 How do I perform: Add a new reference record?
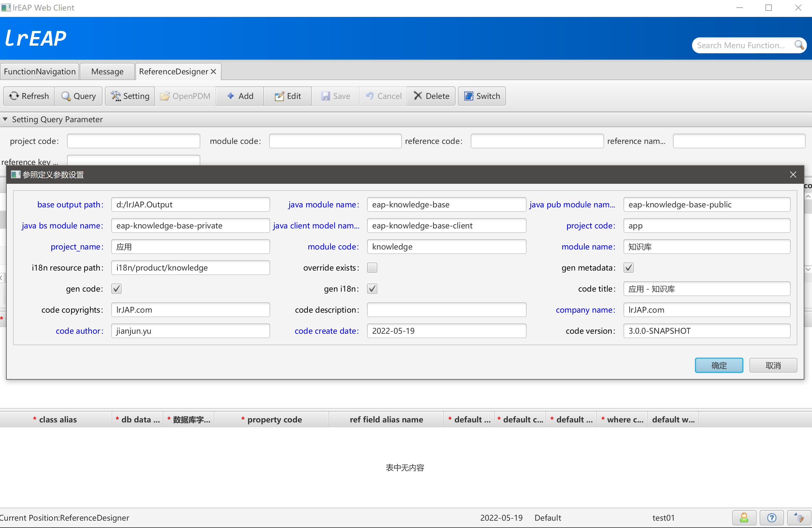coord(240,96)
